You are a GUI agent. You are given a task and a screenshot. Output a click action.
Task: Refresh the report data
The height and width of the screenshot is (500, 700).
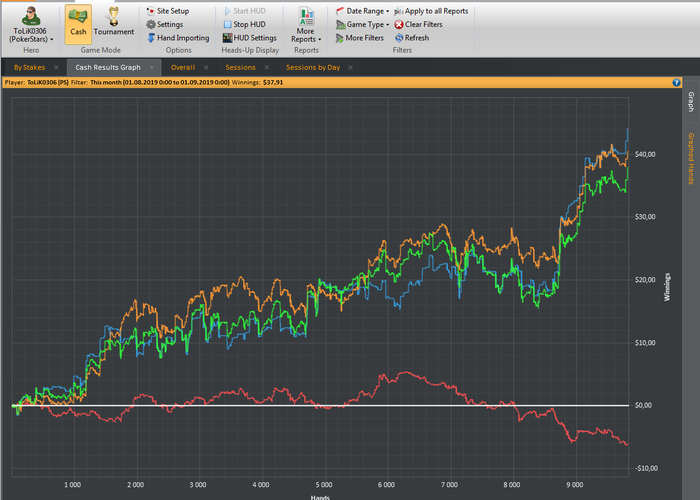coord(411,38)
